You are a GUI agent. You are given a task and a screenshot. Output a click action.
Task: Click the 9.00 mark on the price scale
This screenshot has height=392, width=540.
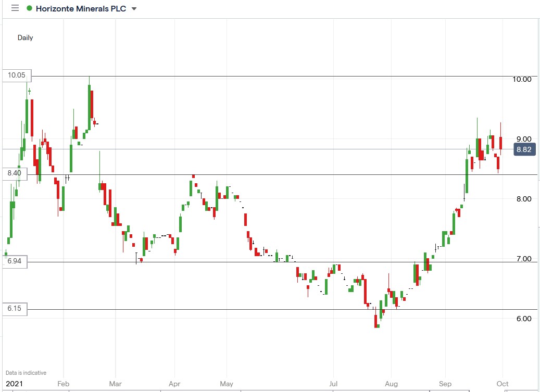point(525,138)
